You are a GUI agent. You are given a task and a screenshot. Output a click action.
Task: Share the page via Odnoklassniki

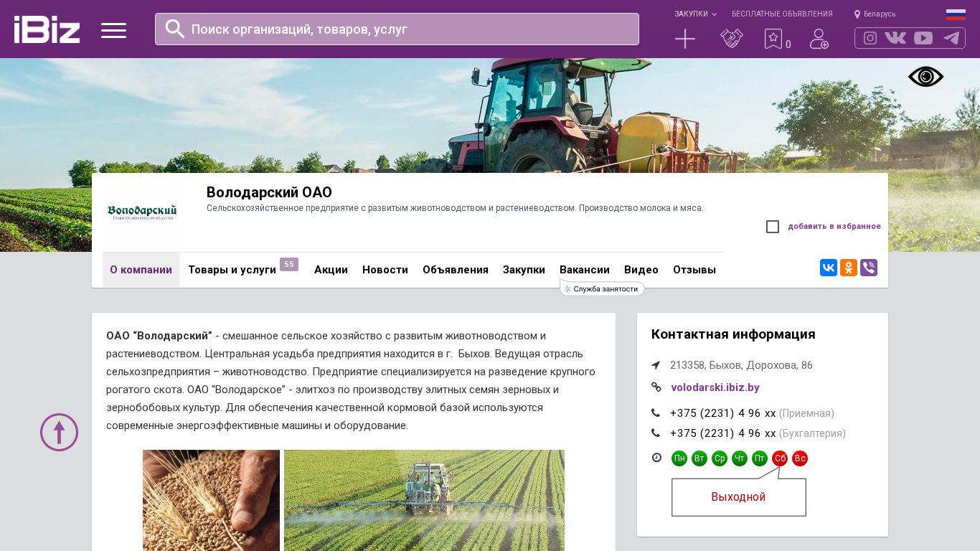point(849,268)
